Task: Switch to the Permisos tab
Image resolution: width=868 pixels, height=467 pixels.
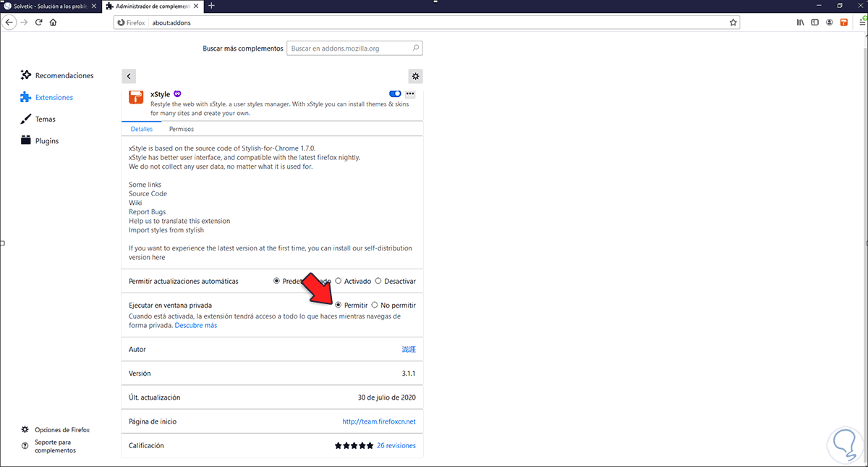Action: 182,129
